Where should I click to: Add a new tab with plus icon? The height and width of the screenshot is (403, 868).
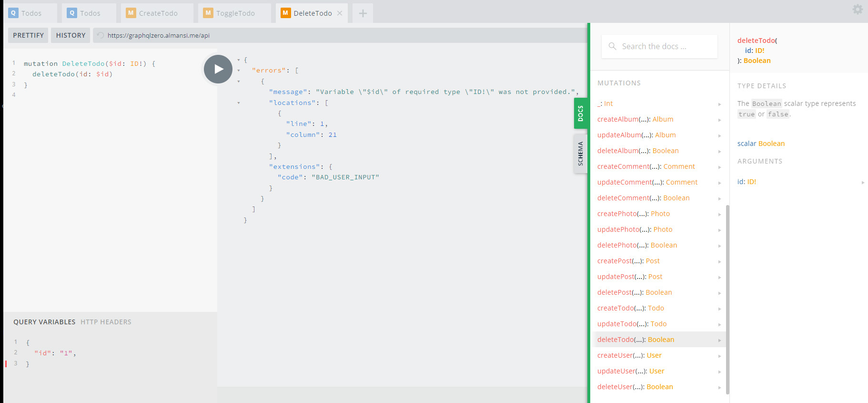click(x=363, y=13)
